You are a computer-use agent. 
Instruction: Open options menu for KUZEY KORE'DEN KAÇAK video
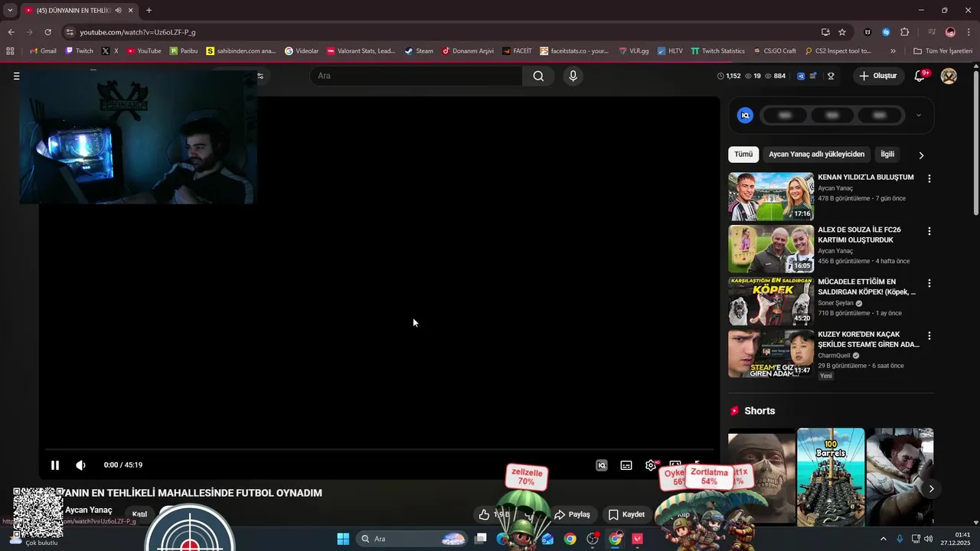pos(929,336)
